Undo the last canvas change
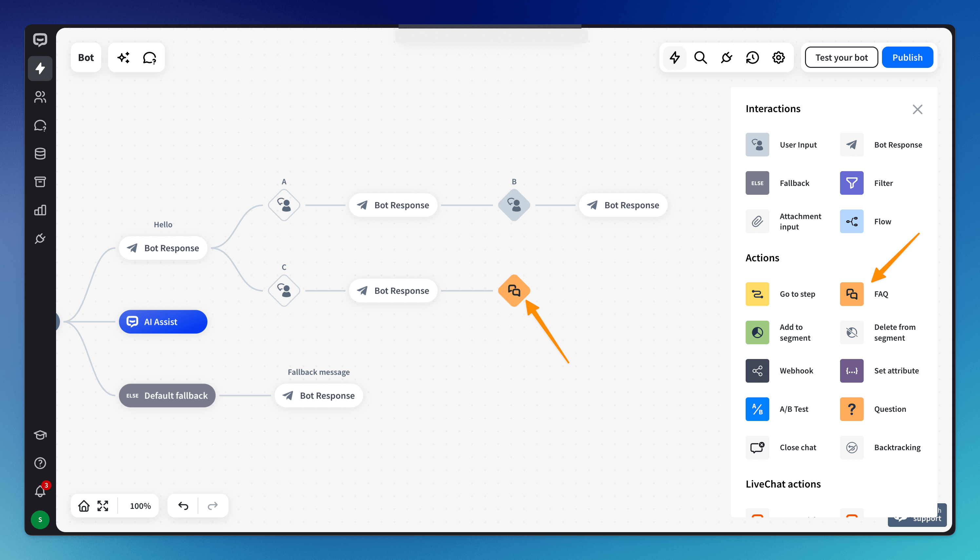 (x=183, y=506)
